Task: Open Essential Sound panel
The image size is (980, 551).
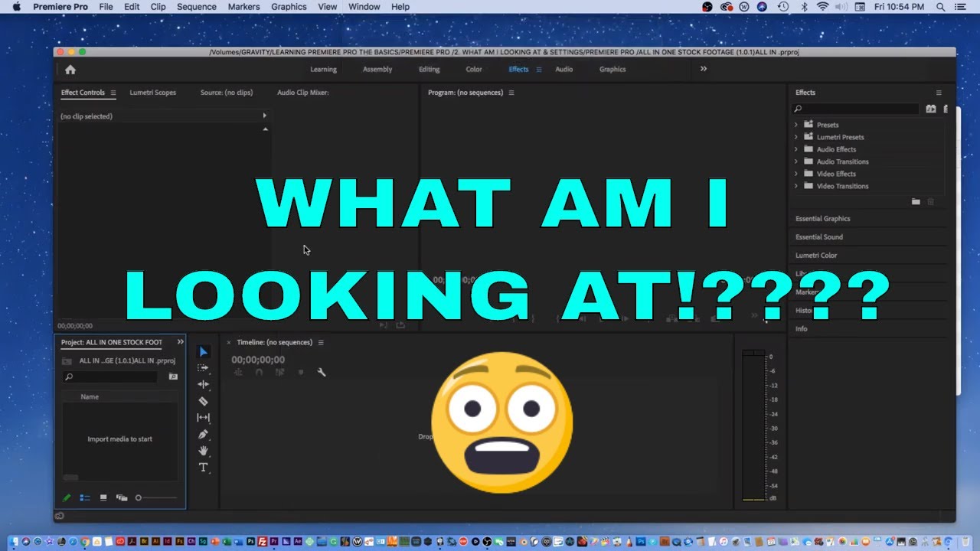Action: (x=819, y=237)
